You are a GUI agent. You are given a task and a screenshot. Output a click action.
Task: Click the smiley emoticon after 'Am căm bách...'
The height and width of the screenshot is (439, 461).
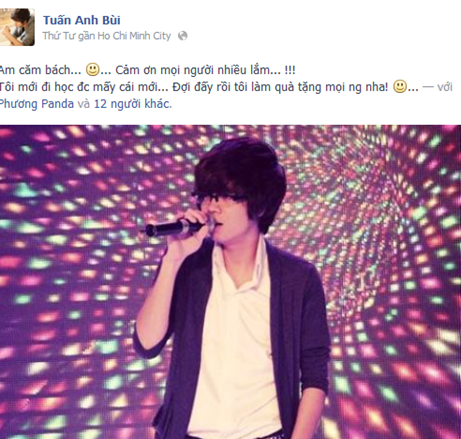[92, 70]
